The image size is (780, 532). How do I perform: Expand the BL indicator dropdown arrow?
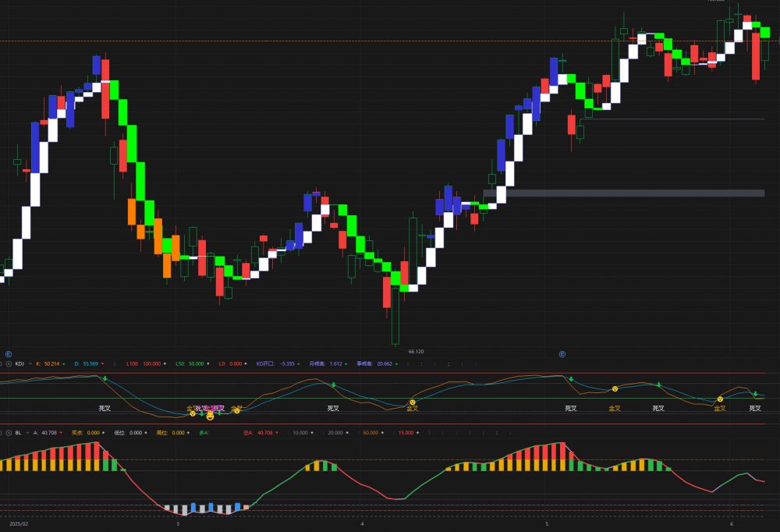point(28,432)
